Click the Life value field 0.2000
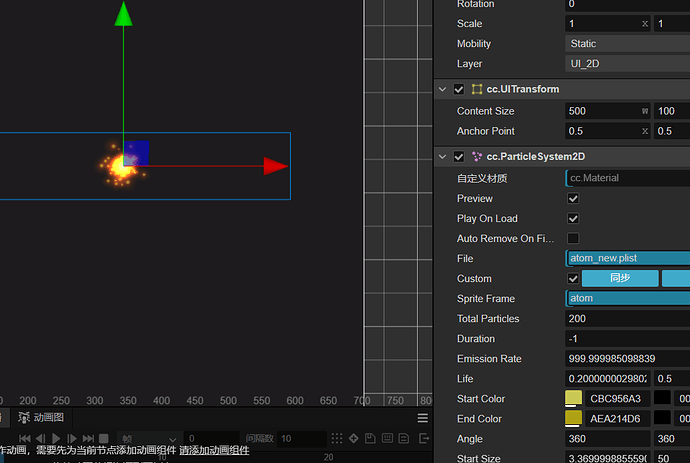 point(607,379)
